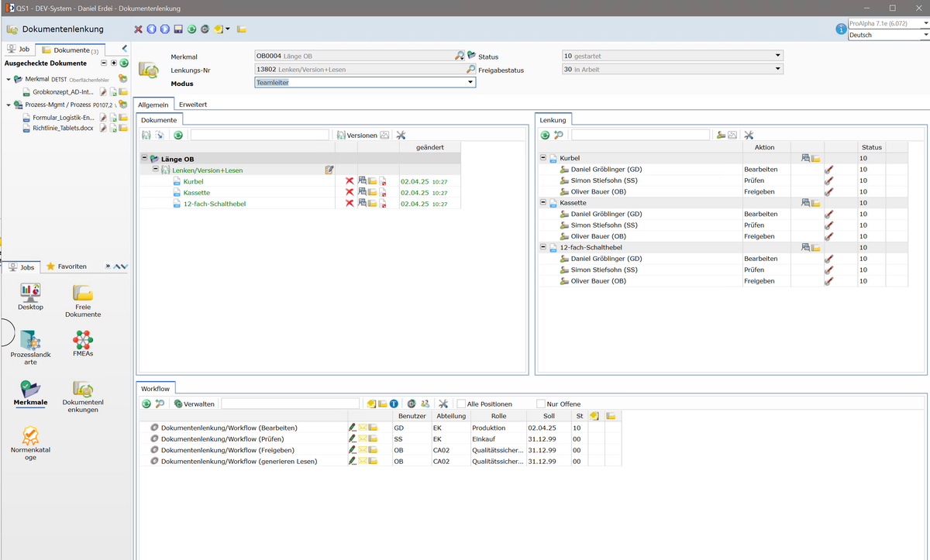Screen dimensions: 930x560
Task: Open the Status dropdown showing 10 gestartet
Action: tap(673, 56)
